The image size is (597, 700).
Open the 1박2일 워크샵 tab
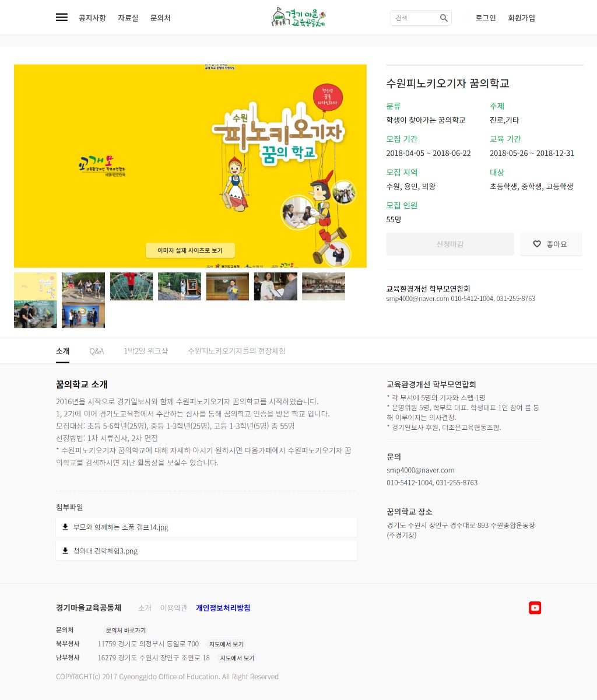[146, 351]
